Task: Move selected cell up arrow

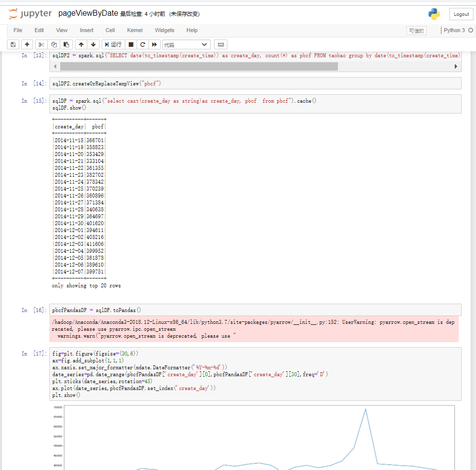Action: [x=81, y=44]
